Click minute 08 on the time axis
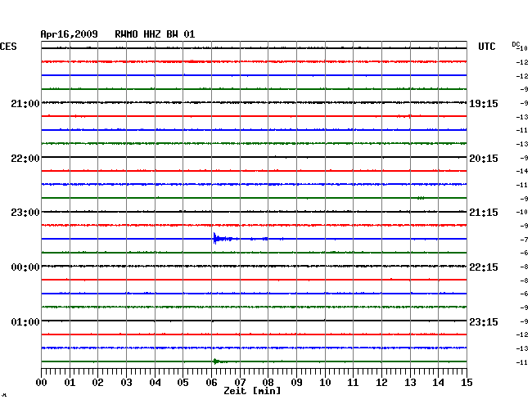Viewport: 532px width, 404px height. click(268, 383)
